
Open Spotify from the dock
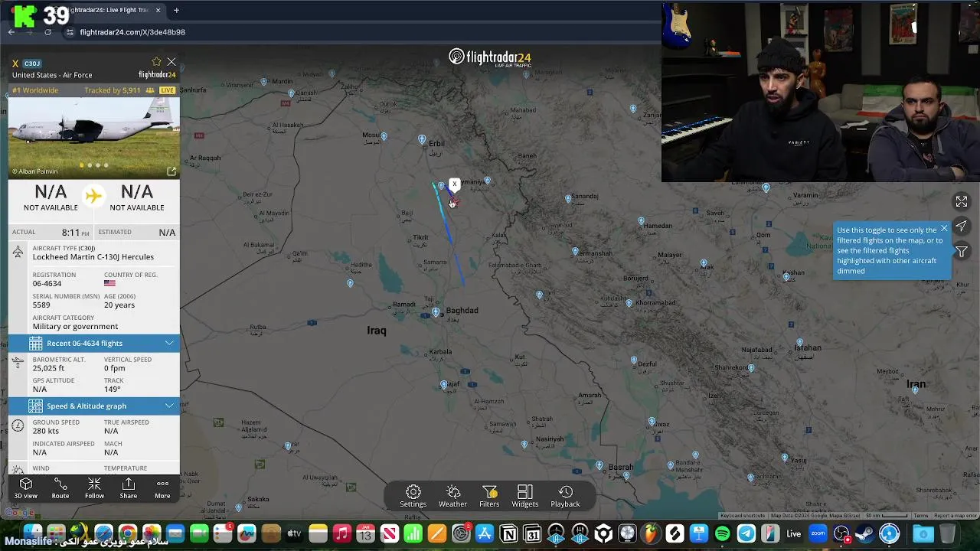pyautogui.click(x=722, y=533)
